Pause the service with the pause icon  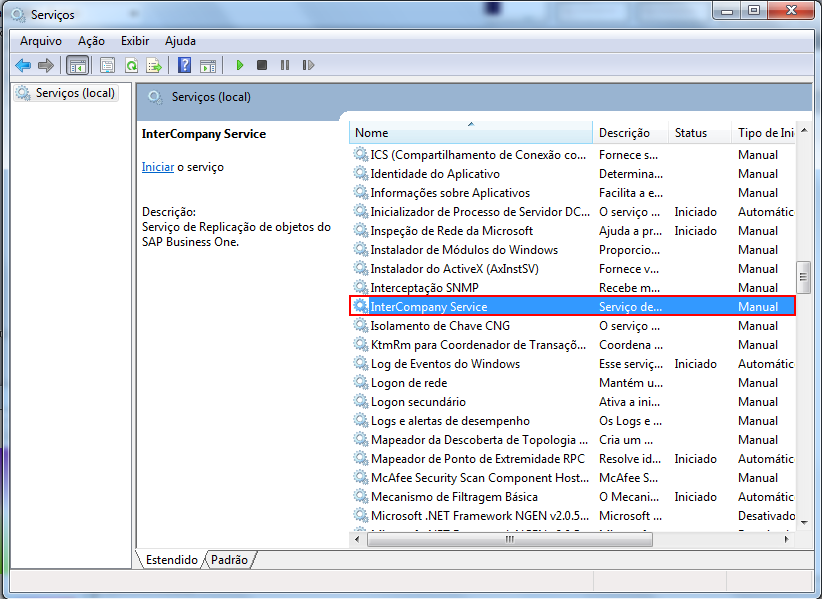point(285,65)
